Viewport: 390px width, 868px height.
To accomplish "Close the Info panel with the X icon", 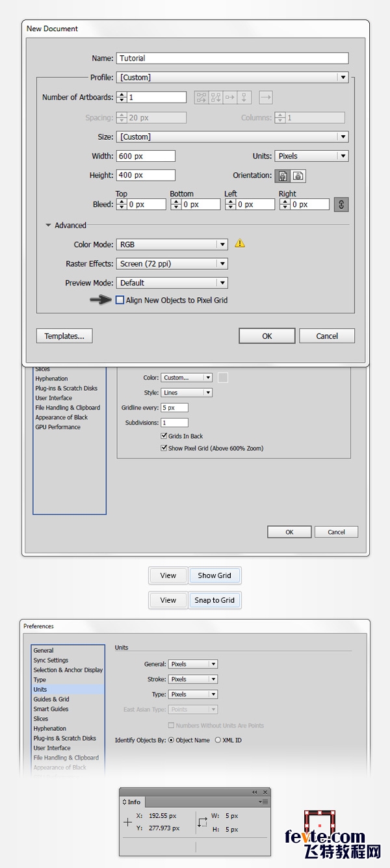I will pyautogui.click(x=265, y=792).
